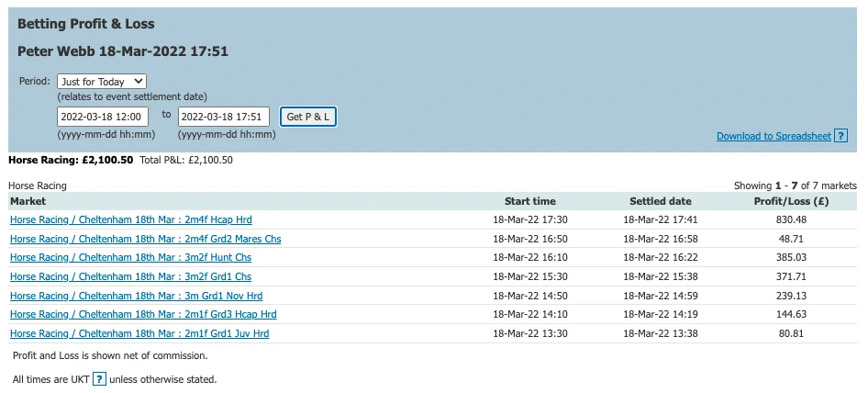The height and width of the screenshot is (393, 868).
Task: Click Download to Spreadsheet link
Action: coord(773,136)
